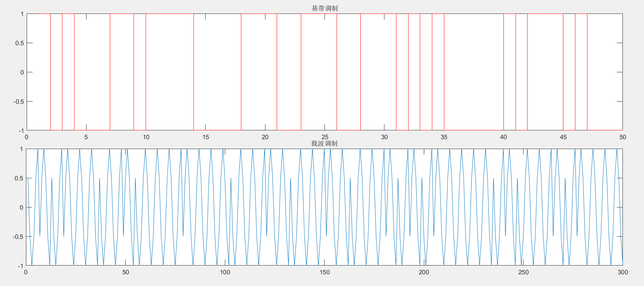Screen dimensions: 644x286
Task: Select x-axis tick label 200
Action: [424, 272]
